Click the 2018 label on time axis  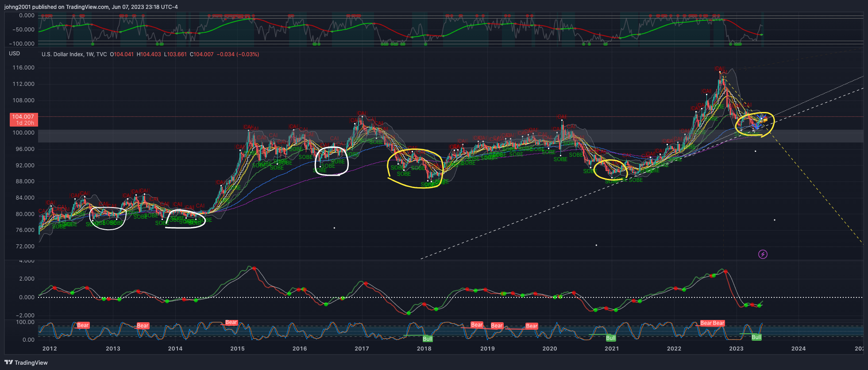(x=424, y=349)
